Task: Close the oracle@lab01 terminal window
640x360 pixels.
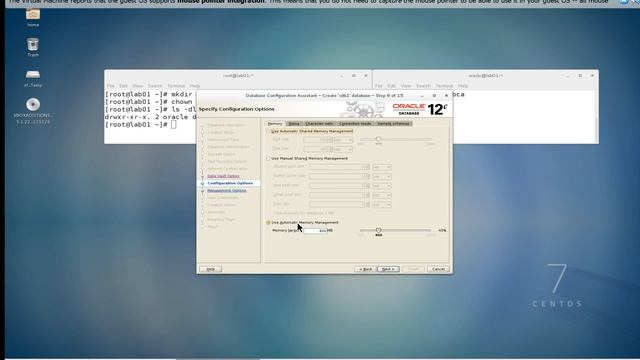Action: click(x=592, y=76)
